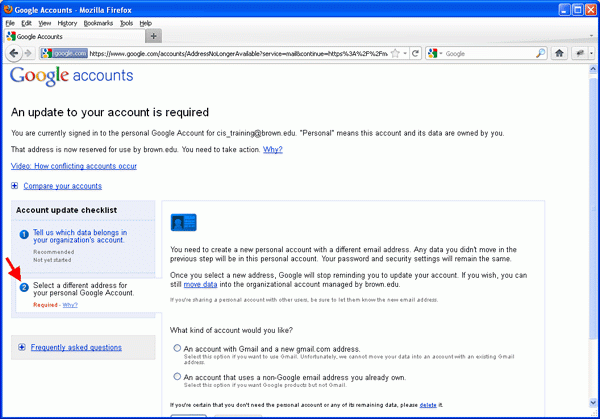Click Tell us which data belongs step
600x419 pixels.
tap(80, 236)
